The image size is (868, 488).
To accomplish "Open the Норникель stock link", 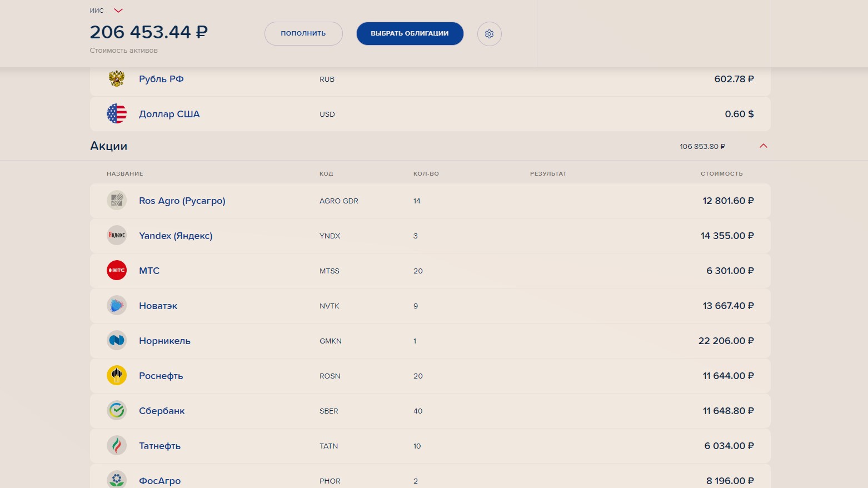I will click(x=164, y=341).
